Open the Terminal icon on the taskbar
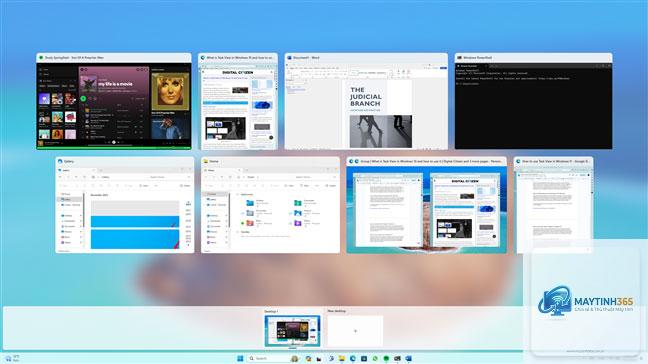The width and height of the screenshot is (648, 364). (397, 358)
